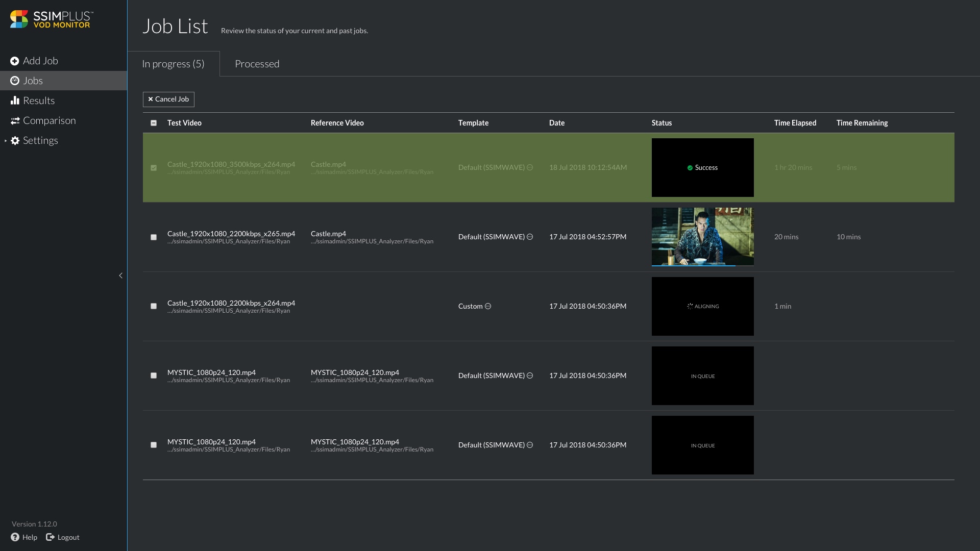Click the Settings gear icon
The height and width of the screenshot is (551, 980).
[15, 141]
